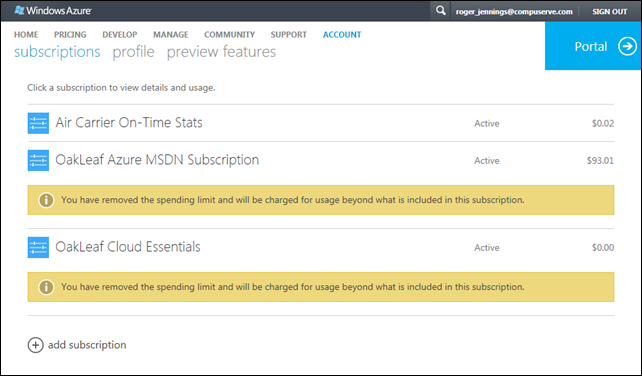Image resolution: width=642 pixels, height=376 pixels.
Task: Open the PRICING menu item
Action: pos(70,35)
